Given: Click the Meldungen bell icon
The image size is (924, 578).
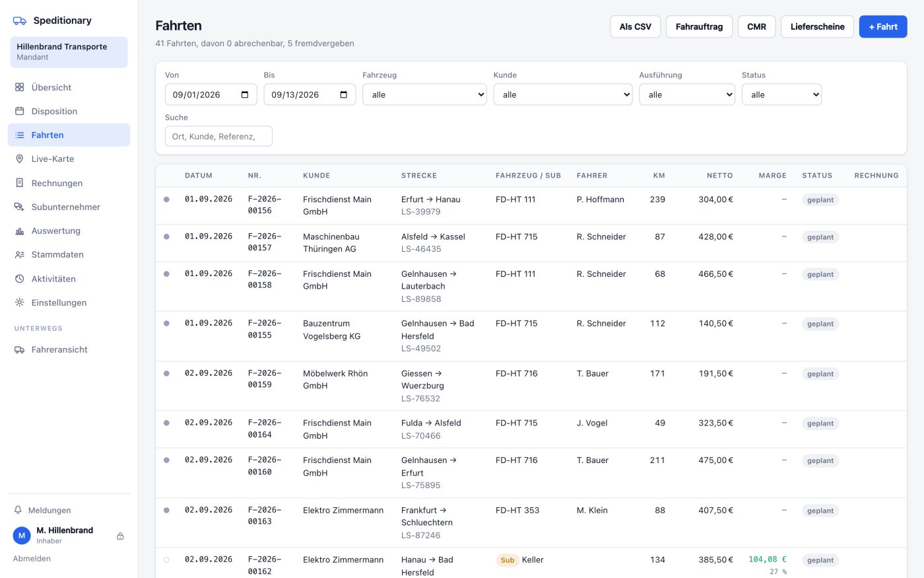Looking at the screenshot, I should pyautogui.click(x=18, y=510).
